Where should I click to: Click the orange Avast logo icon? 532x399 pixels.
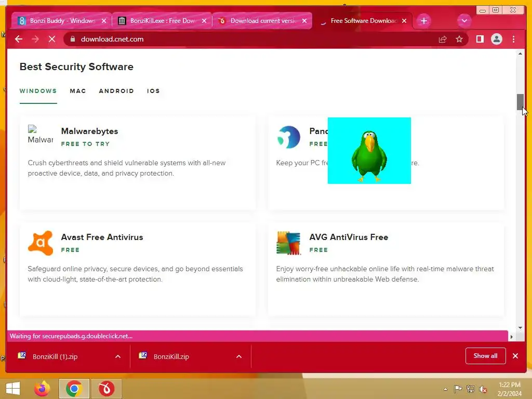(x=41, y=243)
